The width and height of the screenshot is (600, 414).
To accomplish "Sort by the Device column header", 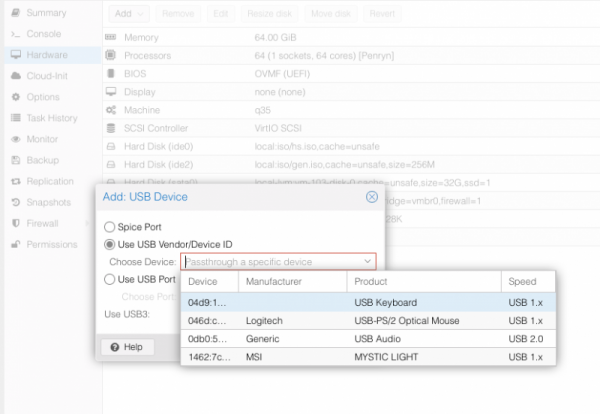I will 210,282.
